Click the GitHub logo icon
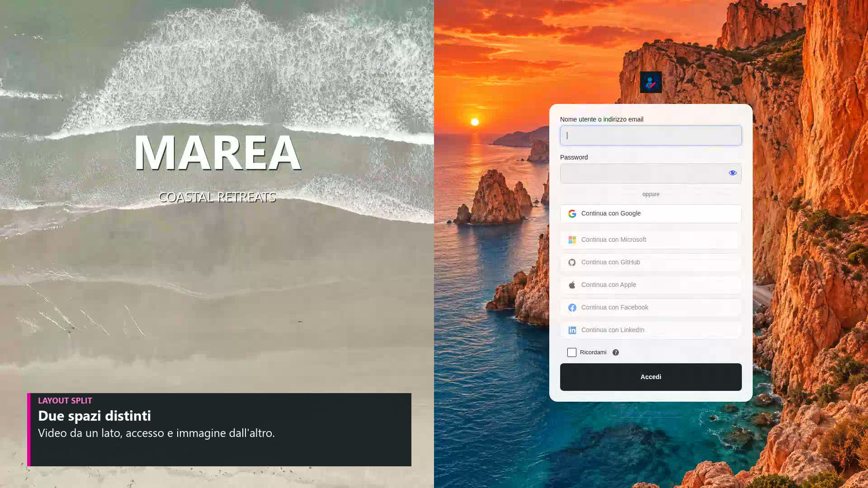Viewport: 868px width, 488px height. click(x=572, y=263)
